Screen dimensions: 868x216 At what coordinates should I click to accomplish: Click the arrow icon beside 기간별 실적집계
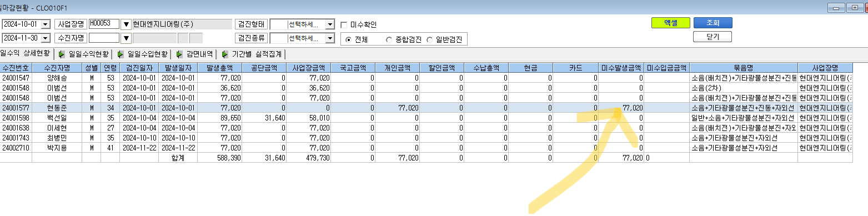pyautogui.click(x=224, y=54)
